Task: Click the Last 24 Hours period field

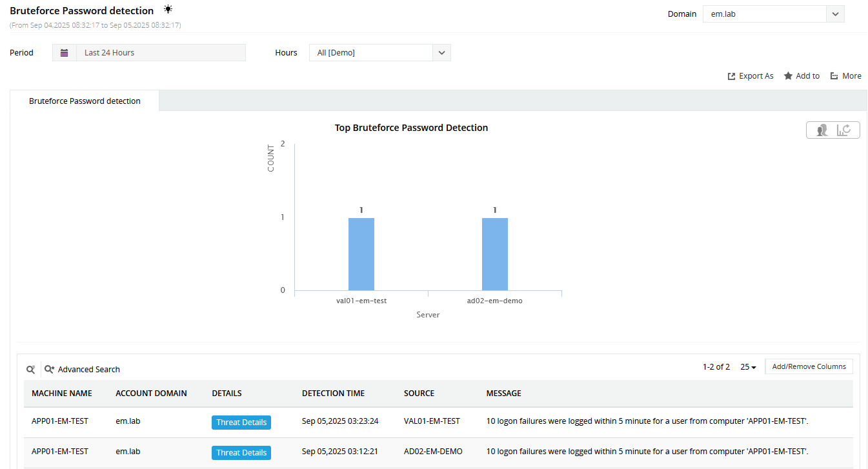Action: 160,53
